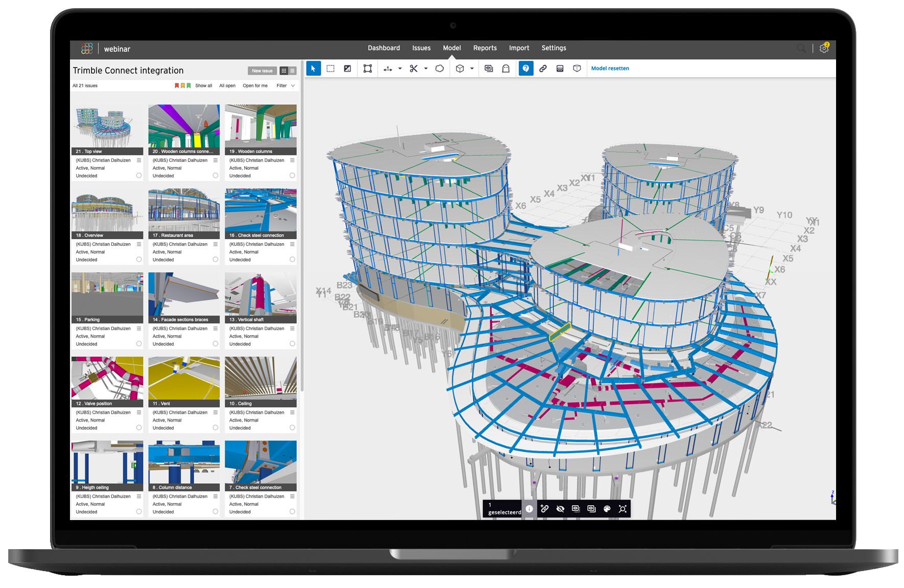Show info for the selected object

pos(529,509)
